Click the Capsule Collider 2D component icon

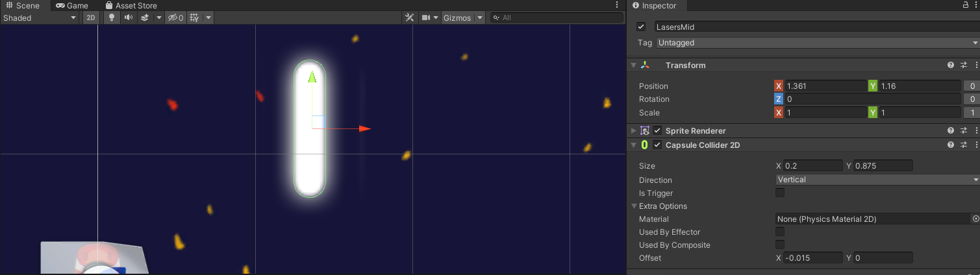[x=644, y=145]
